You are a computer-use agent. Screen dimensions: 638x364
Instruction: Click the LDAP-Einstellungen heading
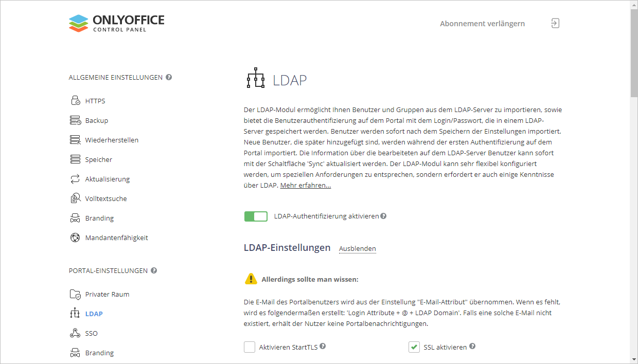point(287,248)
